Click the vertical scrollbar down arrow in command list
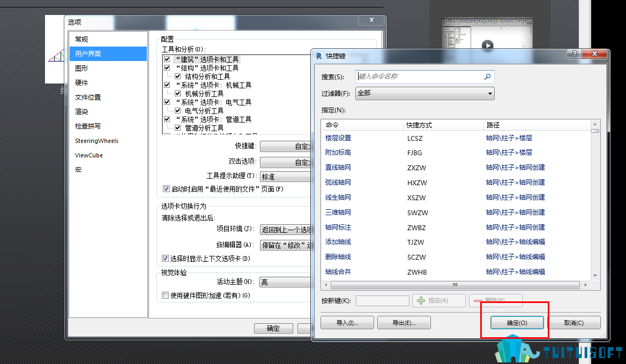The height and width of the screenshot is (364, 626). (595, 276)
